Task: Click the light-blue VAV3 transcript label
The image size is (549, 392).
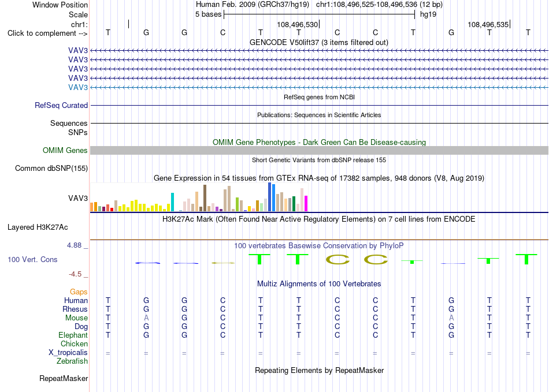Action: pyautogui.click(x=78, y=87)
